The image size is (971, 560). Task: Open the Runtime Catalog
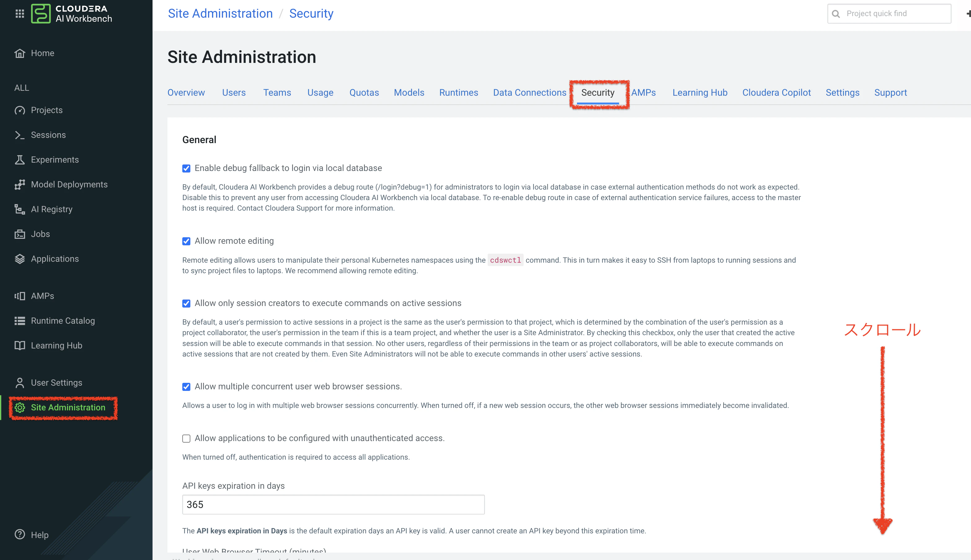point(63,320)
